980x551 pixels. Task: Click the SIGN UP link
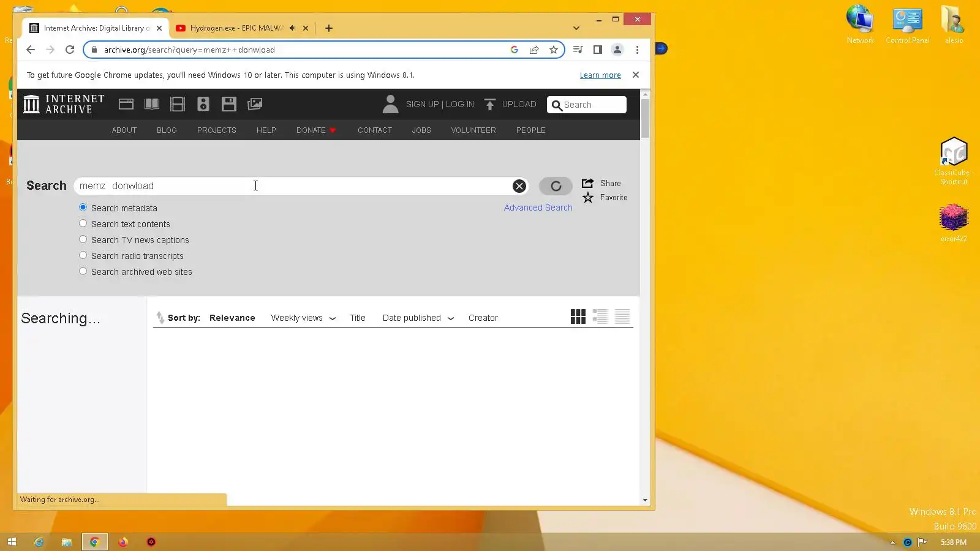pos(423,105)
